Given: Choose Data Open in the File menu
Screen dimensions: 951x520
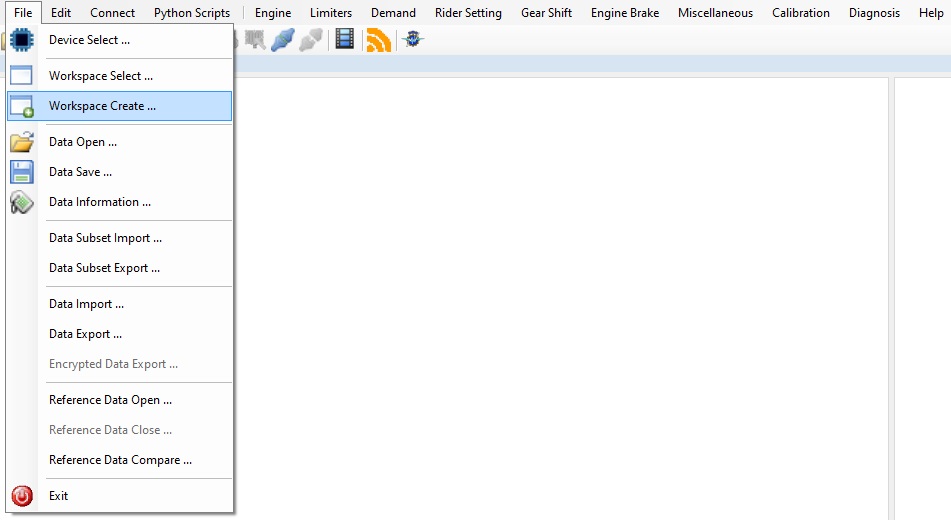Looking at the screenshot, I should click(119, 142).
